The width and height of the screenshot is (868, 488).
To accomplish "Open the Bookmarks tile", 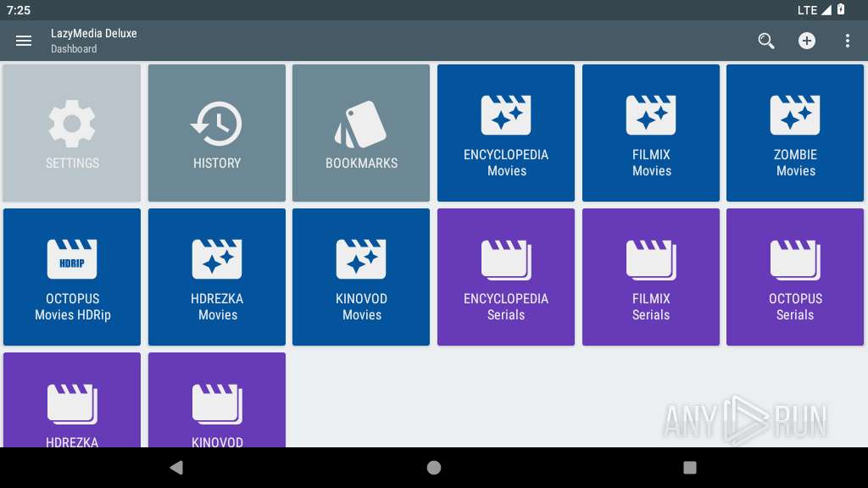I will tap(361, 133).
